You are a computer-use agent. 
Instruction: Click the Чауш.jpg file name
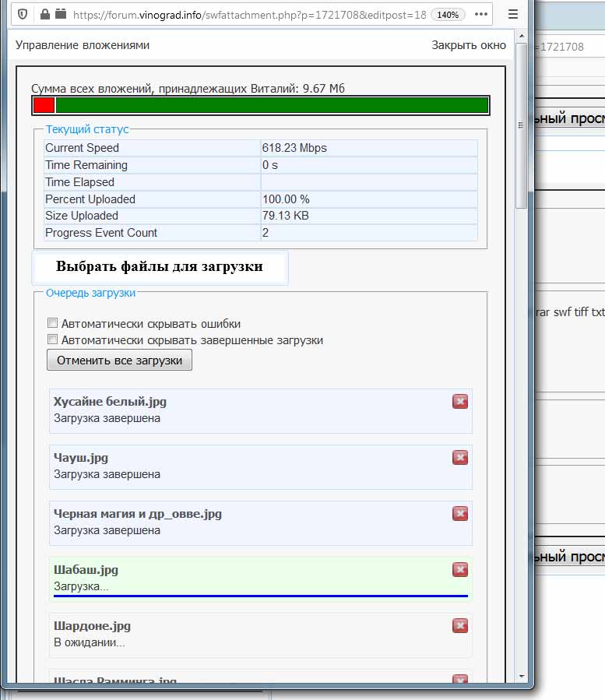[x=81, y=458]
